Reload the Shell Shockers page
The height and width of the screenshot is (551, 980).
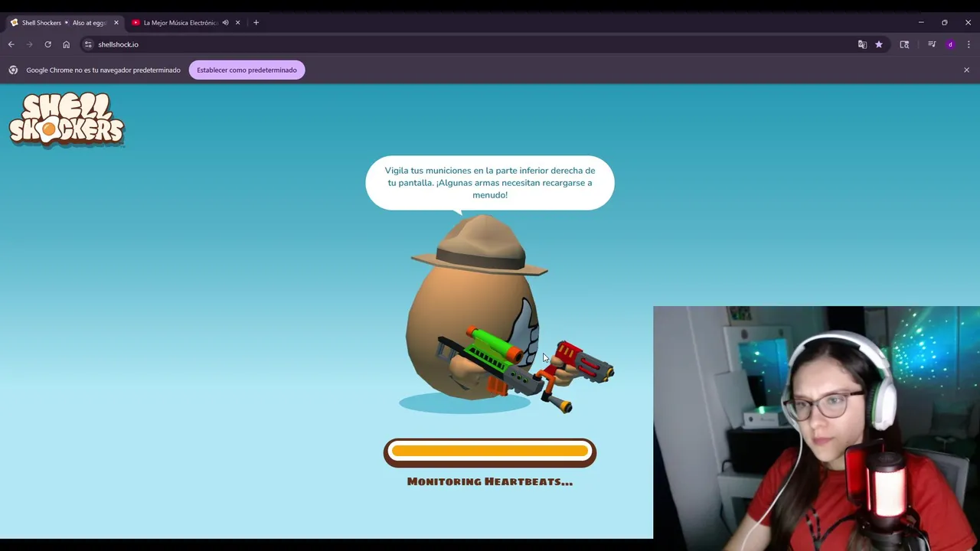pos(47,44)
